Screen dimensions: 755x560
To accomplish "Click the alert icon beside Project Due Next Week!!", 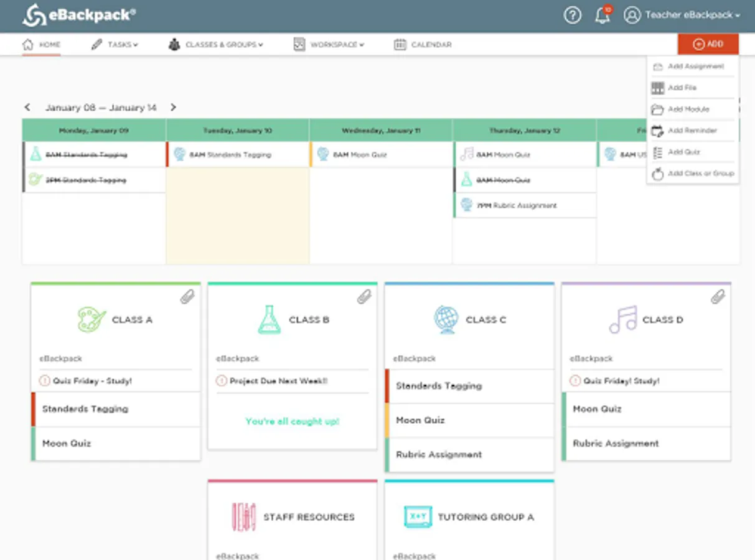I will pyautogui.click(x=222, y=381).
